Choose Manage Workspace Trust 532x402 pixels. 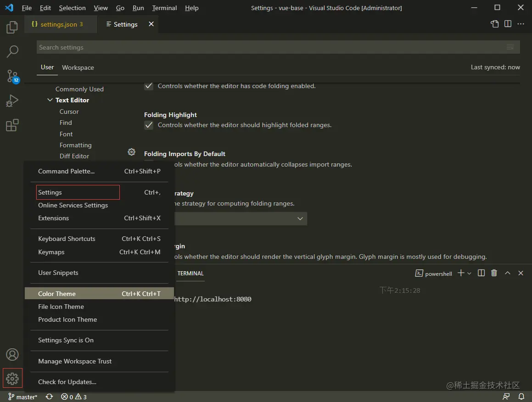coord(100,361)
